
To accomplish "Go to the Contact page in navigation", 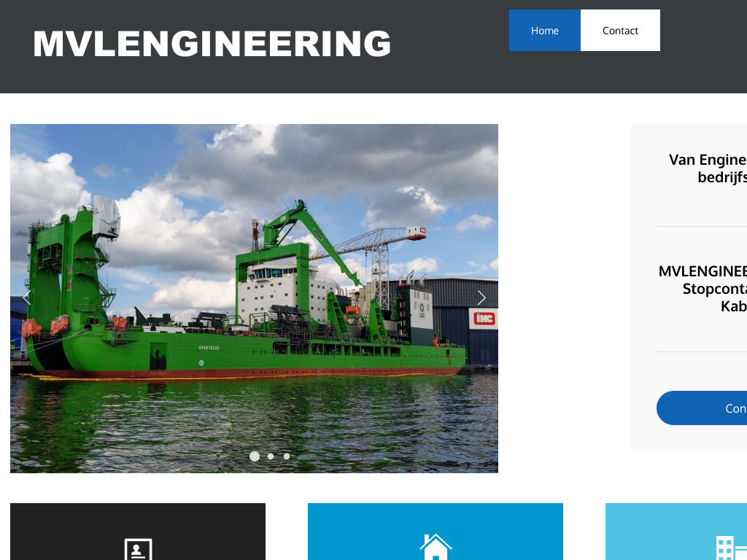I will (620, 31).
